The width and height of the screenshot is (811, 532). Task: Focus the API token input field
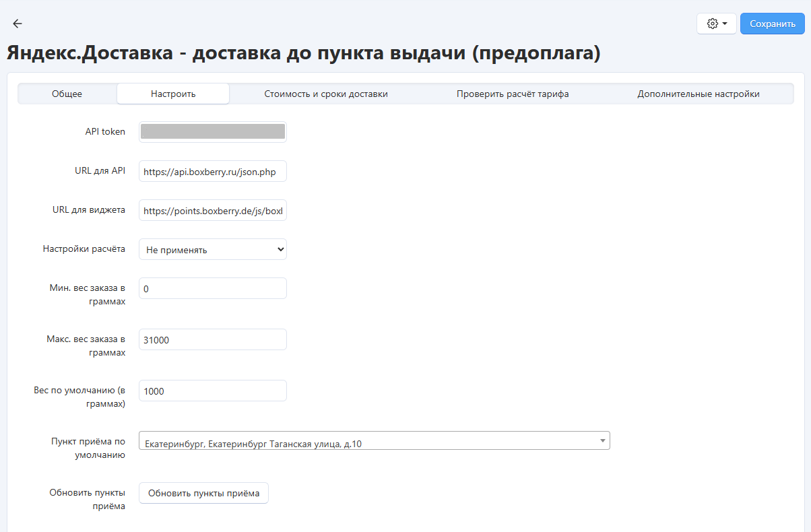click(213, 131)
